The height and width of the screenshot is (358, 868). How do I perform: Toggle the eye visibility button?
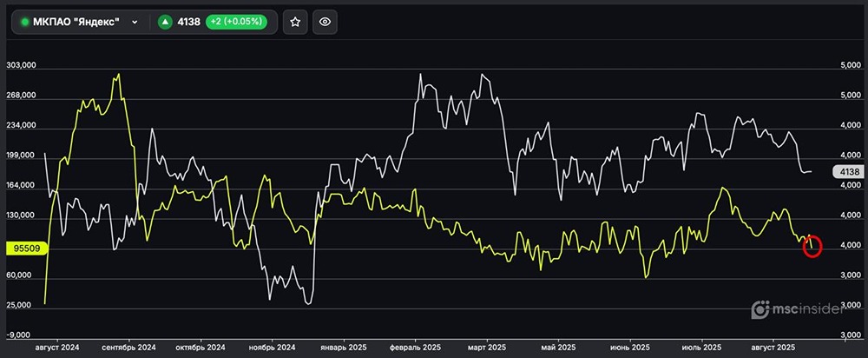[x=325, y=23]
